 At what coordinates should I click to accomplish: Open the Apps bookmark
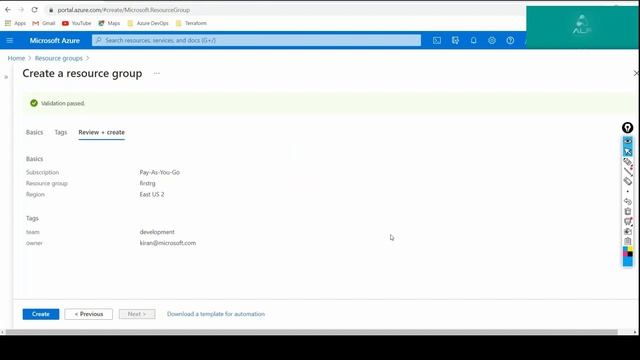tap(15, 23)
